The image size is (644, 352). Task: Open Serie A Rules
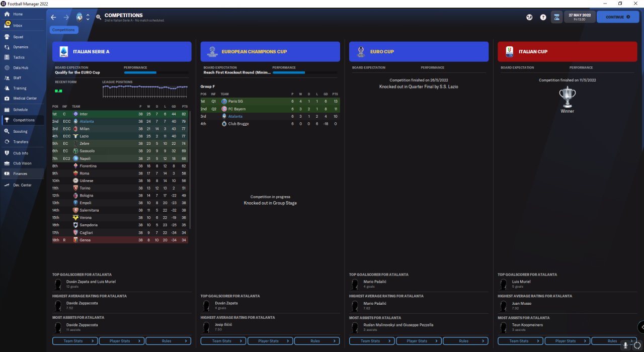169,341
